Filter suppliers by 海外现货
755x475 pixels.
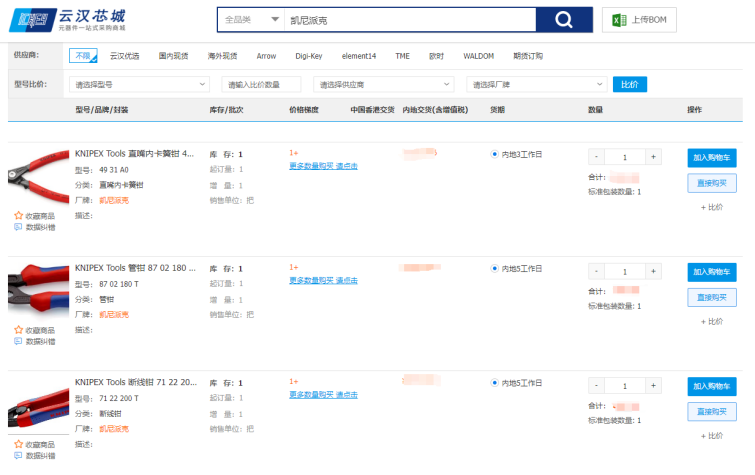click(222, 56)
